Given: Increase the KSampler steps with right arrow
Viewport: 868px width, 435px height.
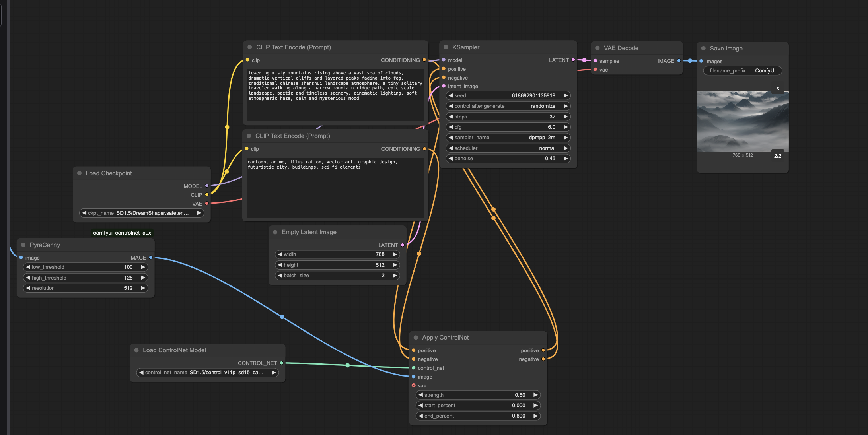Looking at the screenshot, I should (x=565, y=117).
